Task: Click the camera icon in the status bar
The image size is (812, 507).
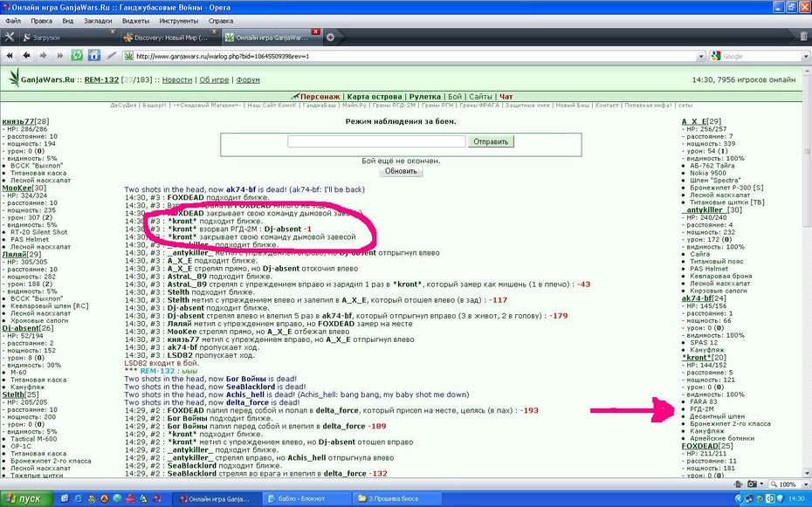Action: [x=752, y=483]
